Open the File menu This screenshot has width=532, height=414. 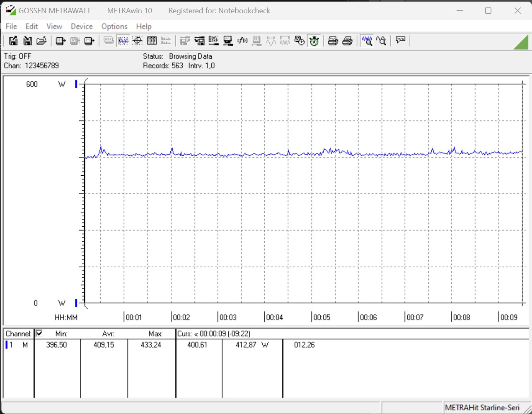(x=11, y=26)
